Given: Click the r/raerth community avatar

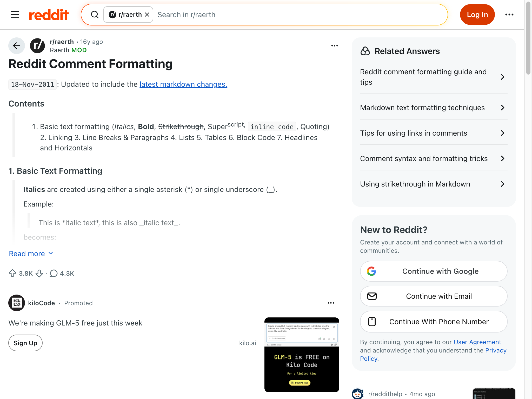Looking at the screenshot, I should pos(37,46).
